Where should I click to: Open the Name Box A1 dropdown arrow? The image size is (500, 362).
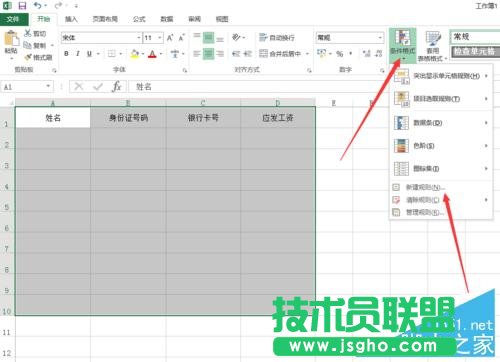pyautogui.click(x=48, y=87)
